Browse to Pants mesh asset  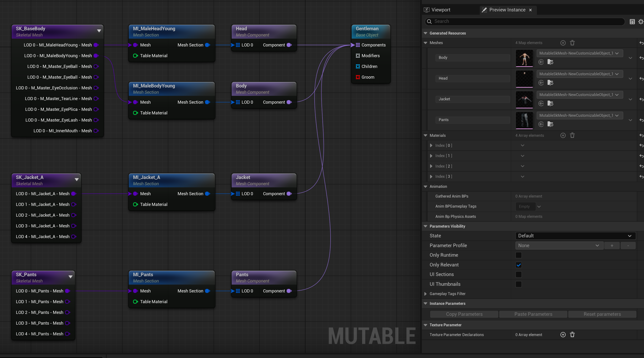550,124
